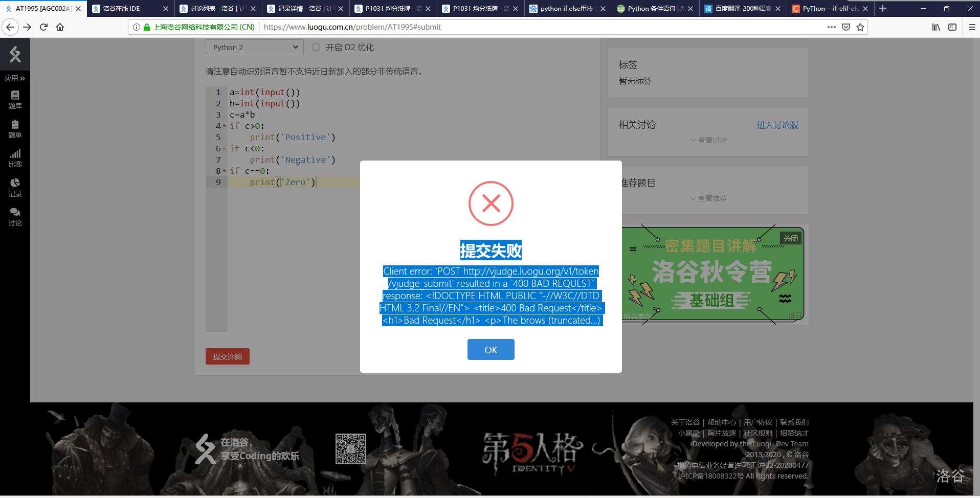This screenshot has width=980, height=498.
Task: Bookmark this page with the star icon
Action: (x=860, y=27)
